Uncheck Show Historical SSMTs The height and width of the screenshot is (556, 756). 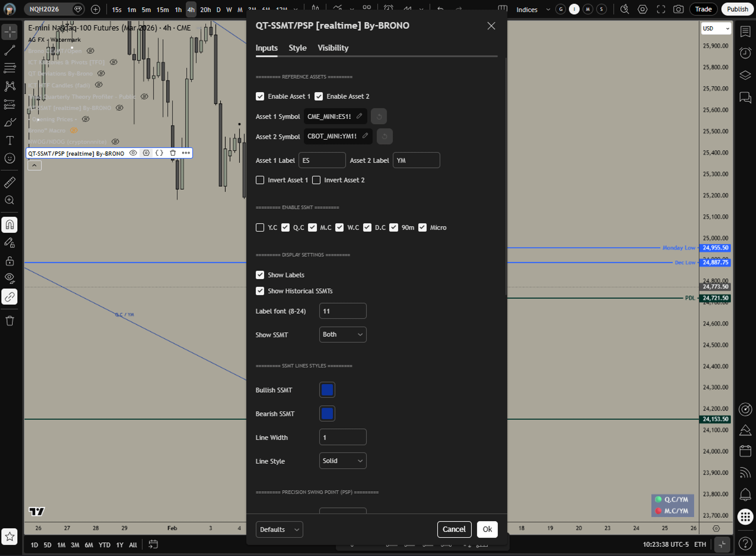coord(260,291)
